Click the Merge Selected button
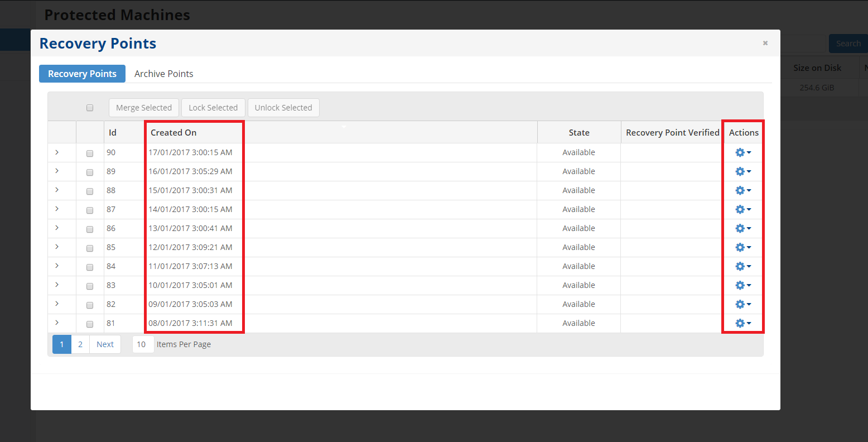868x442 pixels. (144, 108)
